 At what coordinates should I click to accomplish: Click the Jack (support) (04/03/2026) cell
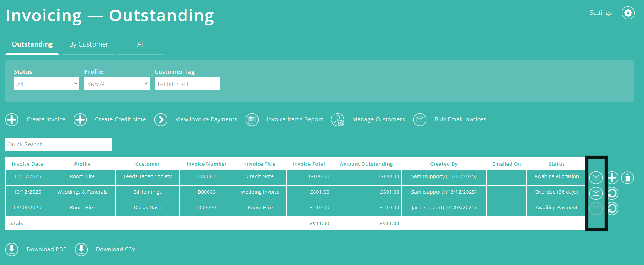coord(444,208)
